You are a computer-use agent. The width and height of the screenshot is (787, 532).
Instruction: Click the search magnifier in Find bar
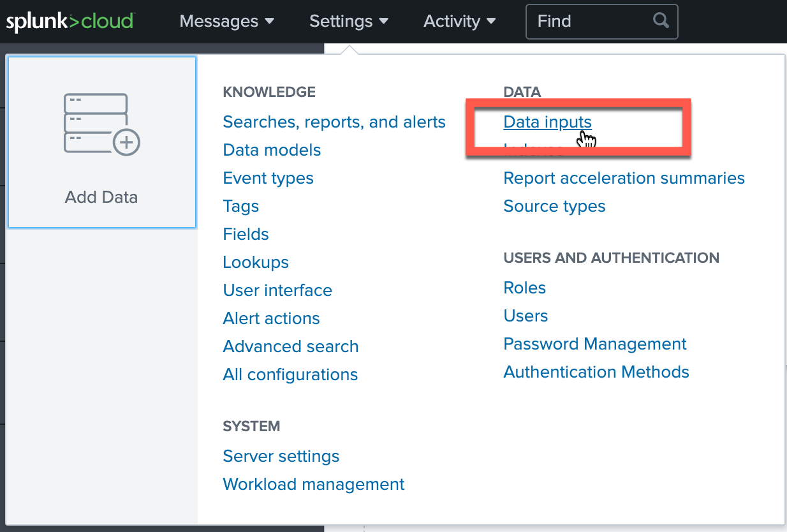point(660,21)
